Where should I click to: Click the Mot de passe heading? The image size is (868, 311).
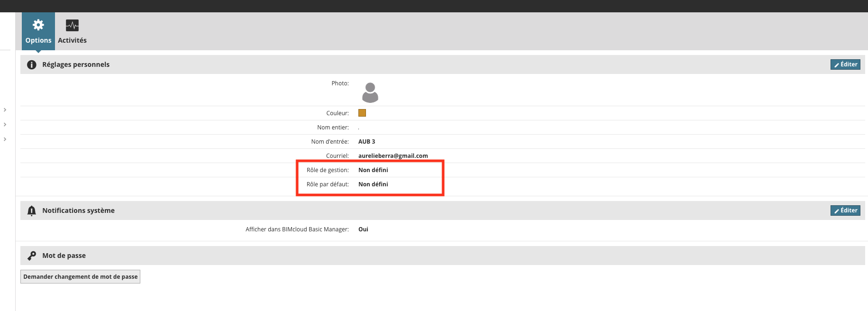(64, 256)
